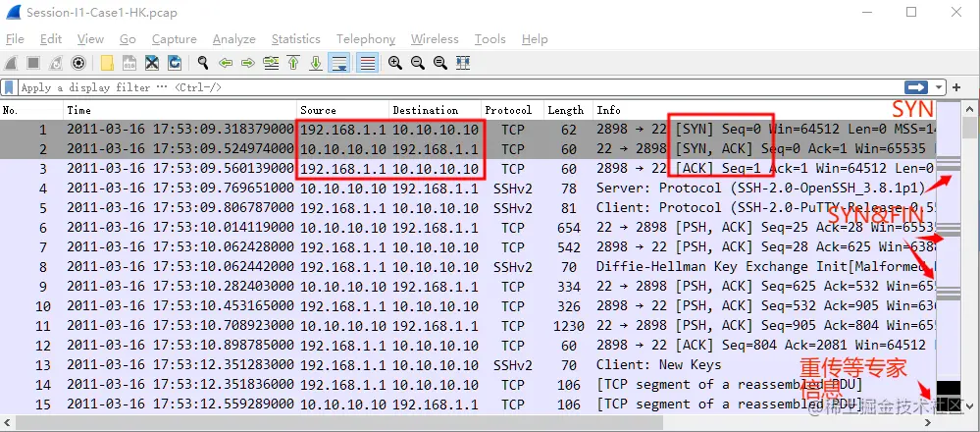
Task: Click the Start capture shark fin icon
Action: [x=11, y=63]
